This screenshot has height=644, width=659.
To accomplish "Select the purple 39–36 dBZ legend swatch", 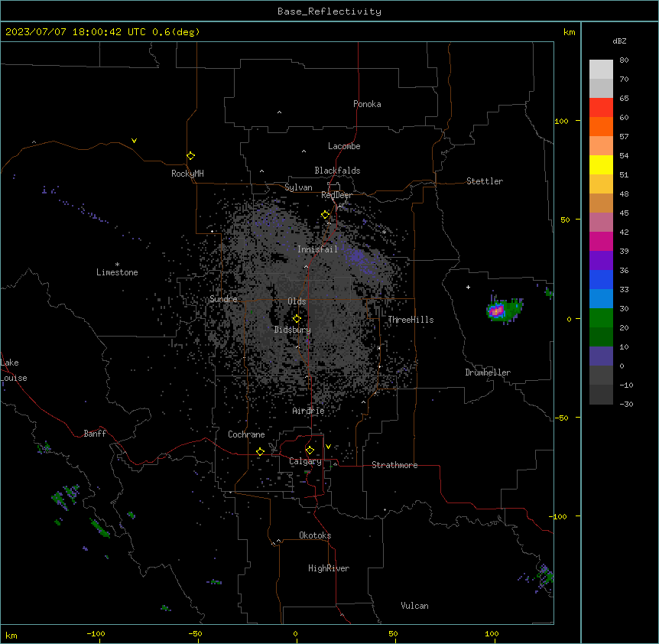I will 601,261.
